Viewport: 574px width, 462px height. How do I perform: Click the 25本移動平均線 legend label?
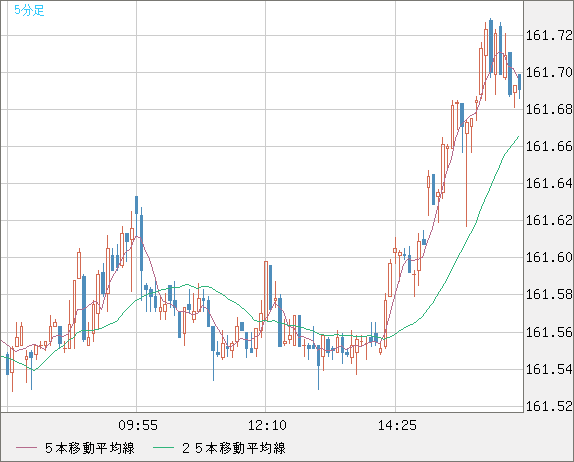pyautogui.click(x=234, y=448)
